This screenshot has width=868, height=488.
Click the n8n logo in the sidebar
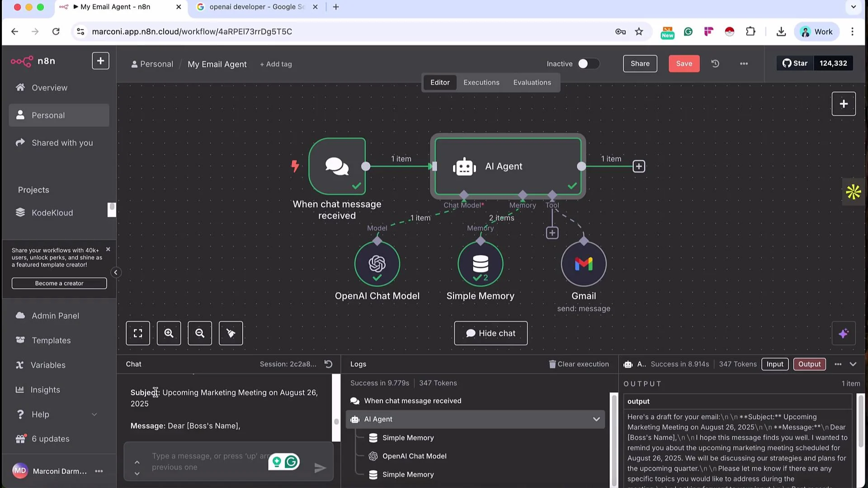click(33, 61)
